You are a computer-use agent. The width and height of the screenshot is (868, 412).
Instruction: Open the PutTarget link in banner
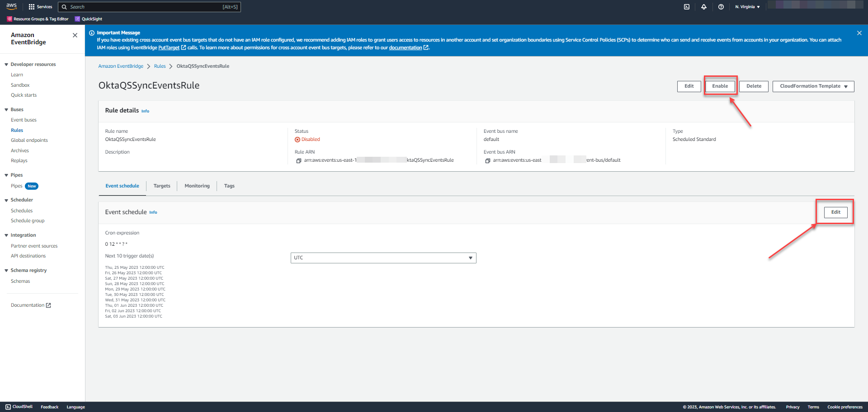172,48
